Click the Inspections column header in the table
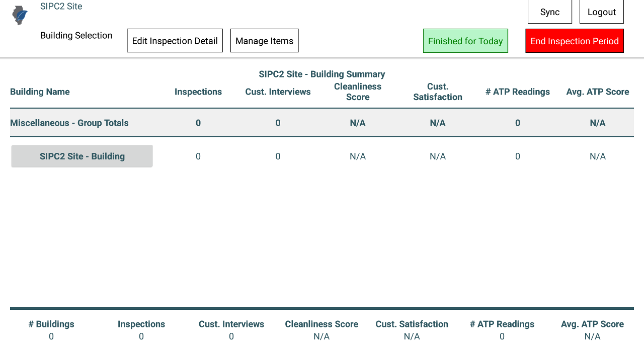 point(198,92)
